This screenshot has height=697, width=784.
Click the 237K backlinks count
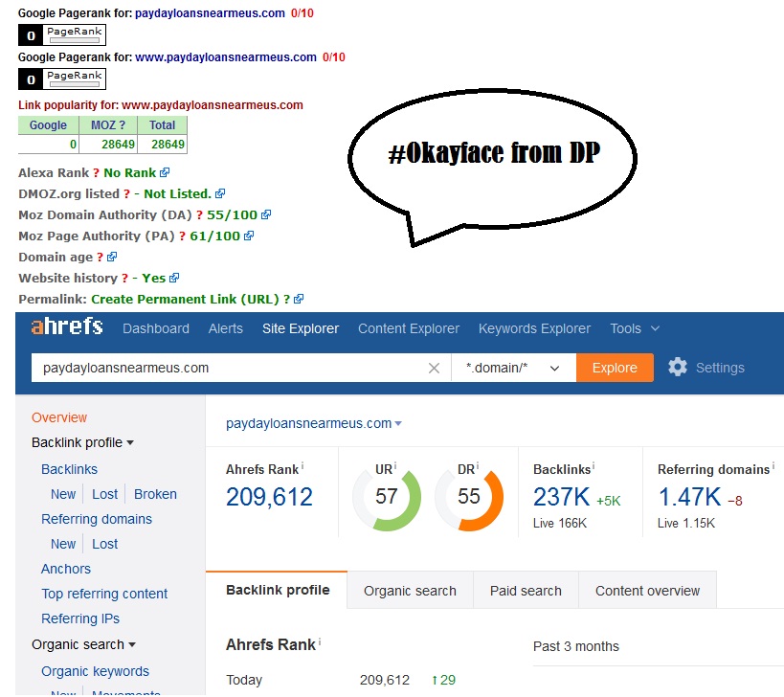point(562,497)
